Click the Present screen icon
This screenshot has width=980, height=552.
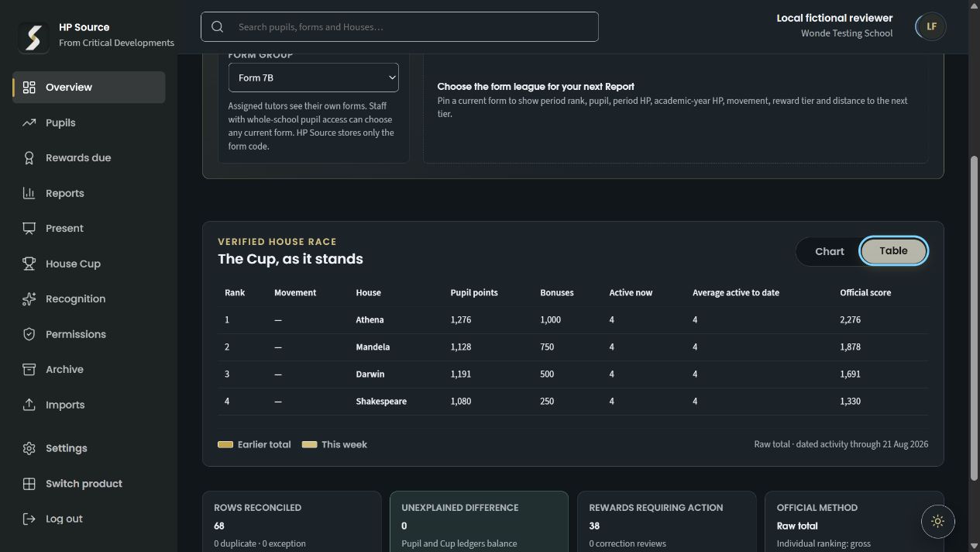[x=29, y=229]
